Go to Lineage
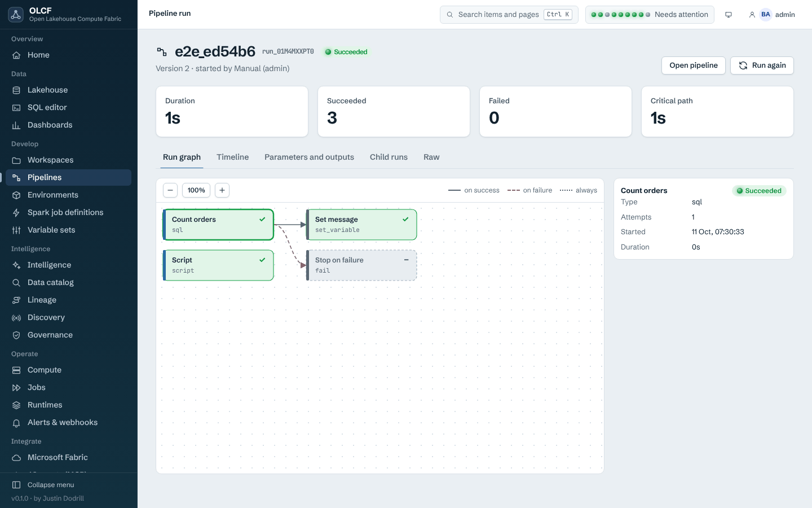 coord(68,300)
